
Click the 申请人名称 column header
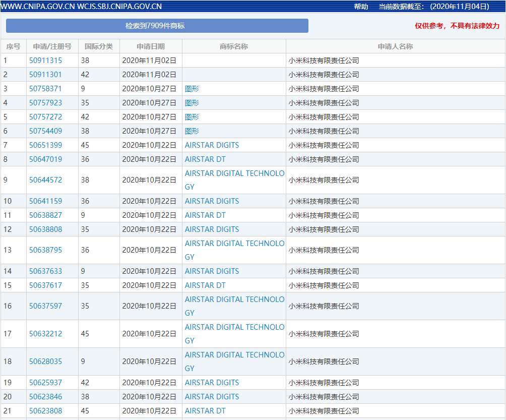tap(395, 46)
